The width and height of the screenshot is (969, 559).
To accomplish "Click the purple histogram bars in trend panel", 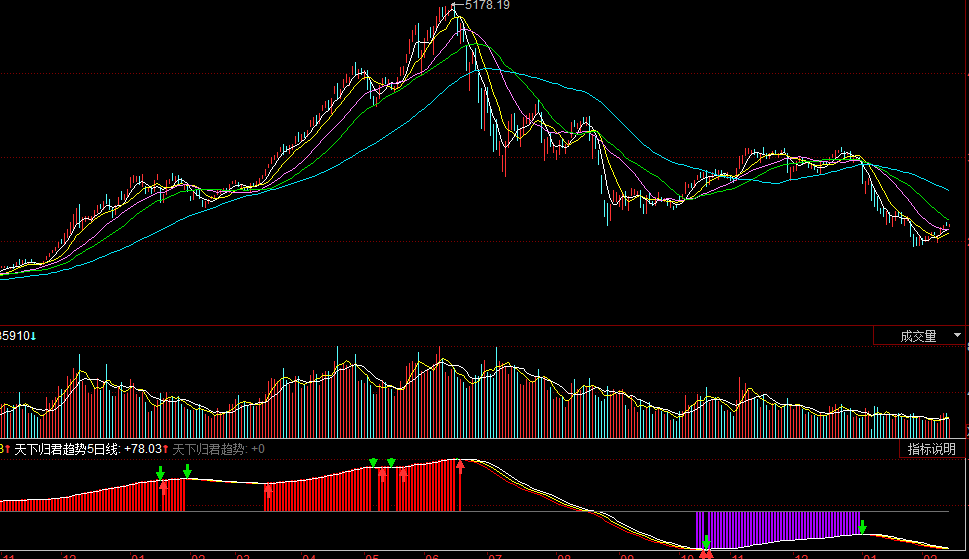I will [x=780, y=525].
